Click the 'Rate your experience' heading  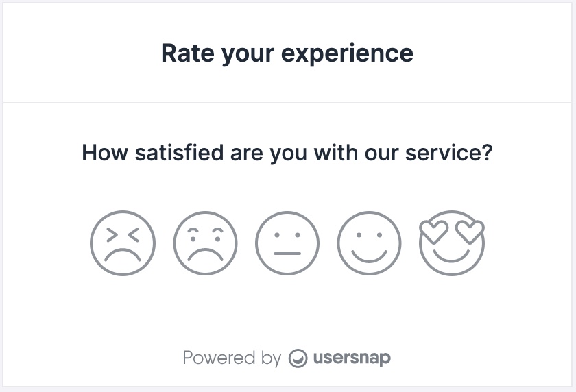[287, 53]
